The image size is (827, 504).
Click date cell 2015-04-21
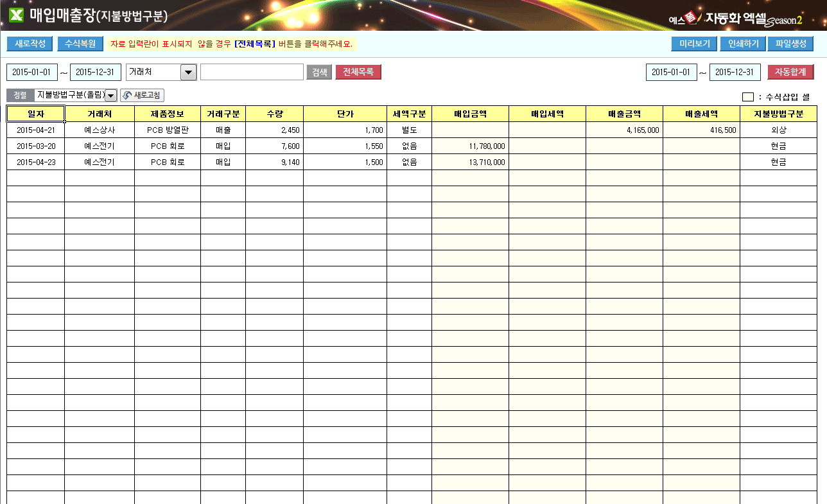[36, 130]
